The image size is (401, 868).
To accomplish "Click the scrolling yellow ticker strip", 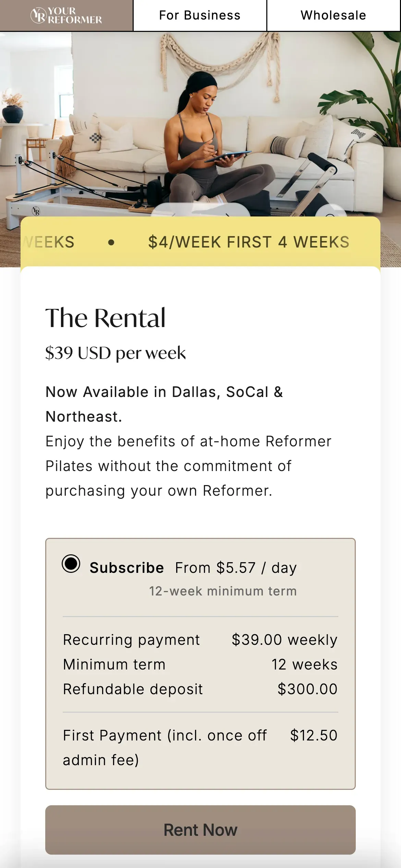I will (200, 242).
